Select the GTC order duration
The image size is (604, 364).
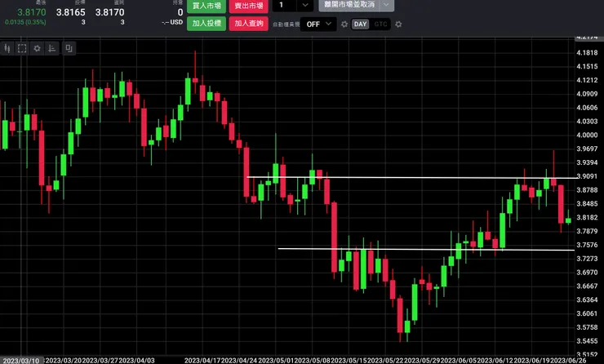pos(380,24)
